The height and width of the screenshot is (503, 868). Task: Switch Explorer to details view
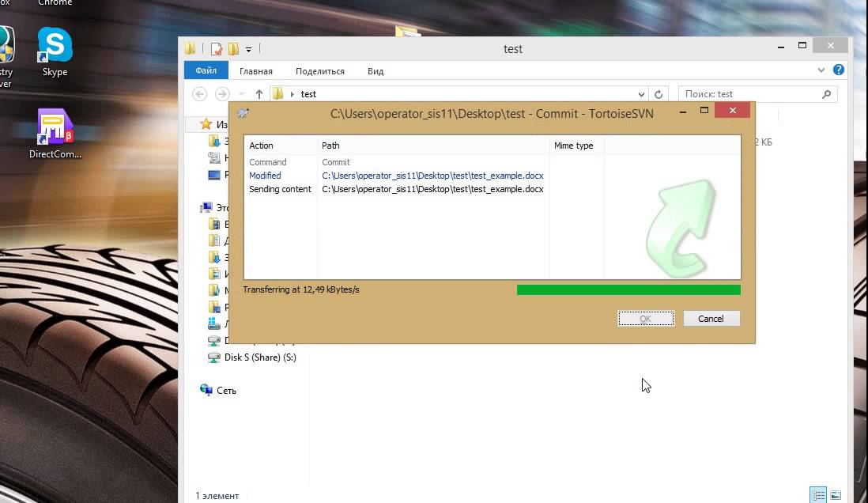818,494
